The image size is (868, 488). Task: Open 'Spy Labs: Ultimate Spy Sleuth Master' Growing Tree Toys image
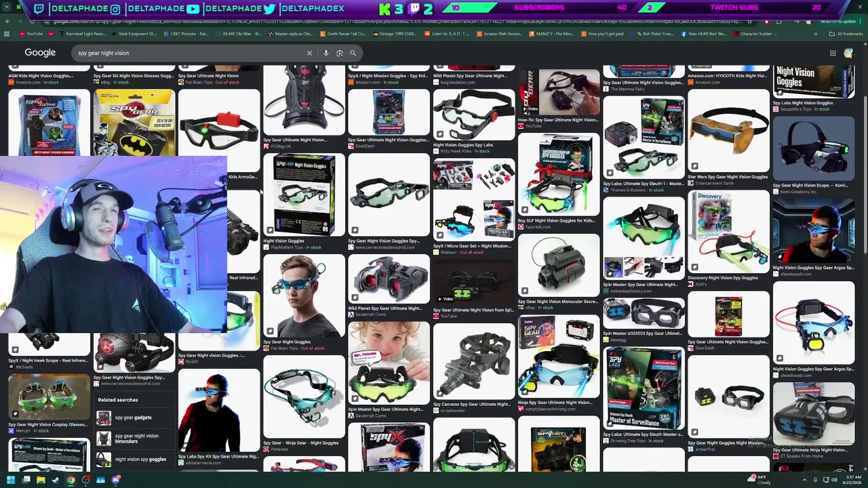tap(644, 389)
